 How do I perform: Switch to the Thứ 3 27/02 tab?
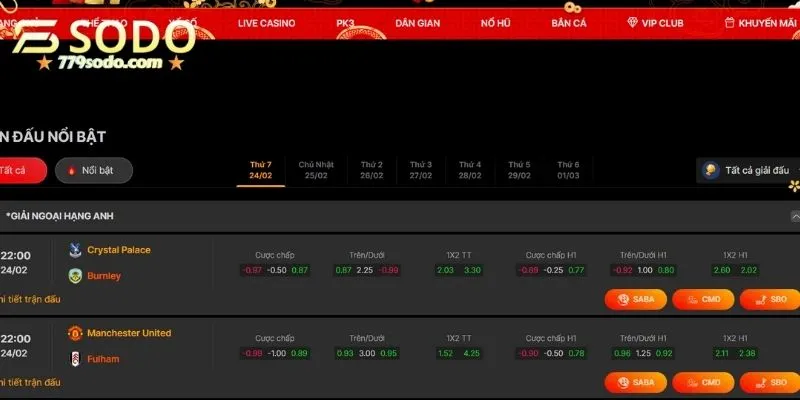point(421,170)
